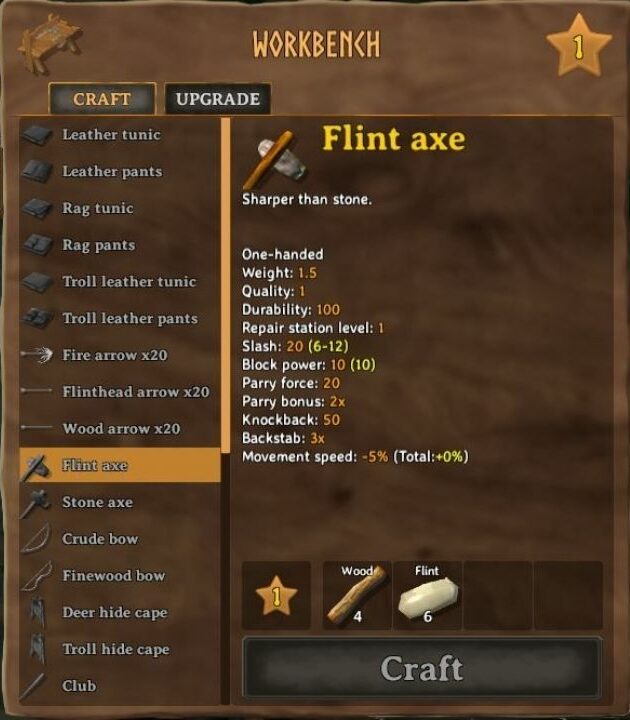This screenshot has height=720, width=630.
Task: Click the Wood ingredient icon
Action: pyautogui.click(x=357, y=595)
